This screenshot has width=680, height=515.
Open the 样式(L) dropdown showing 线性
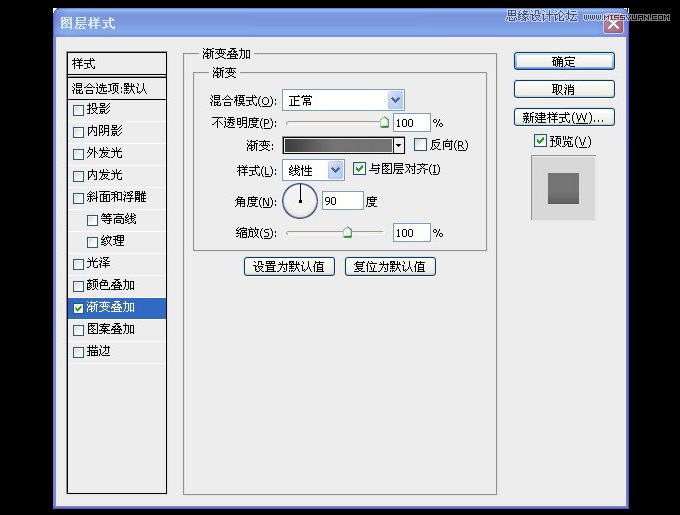tap(314, 170)
